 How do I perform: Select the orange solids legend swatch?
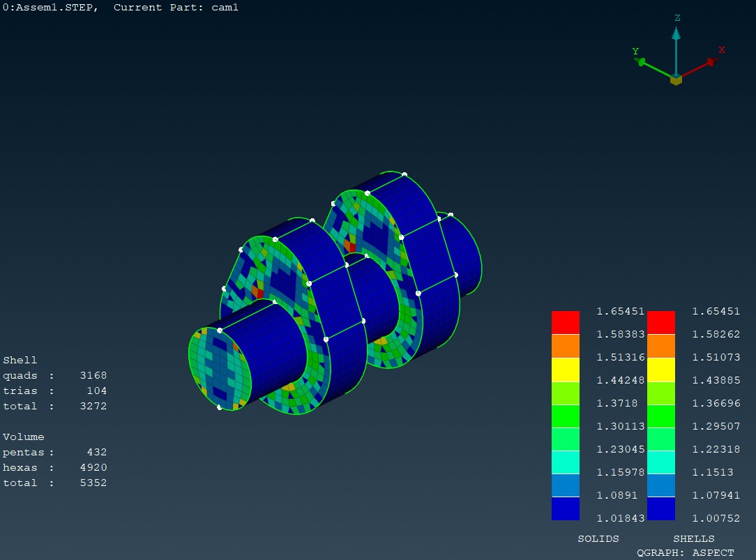point(565,345)
